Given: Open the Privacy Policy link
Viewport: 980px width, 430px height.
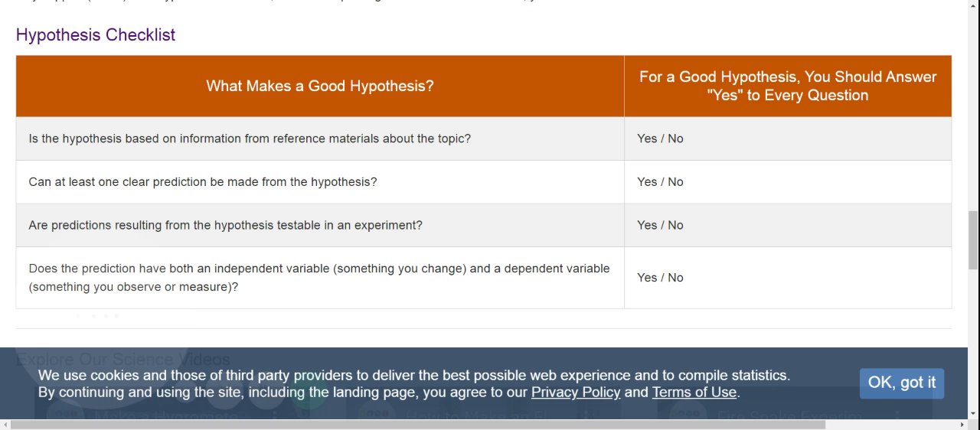Looking at the screenshot, I should pos(575,393).
